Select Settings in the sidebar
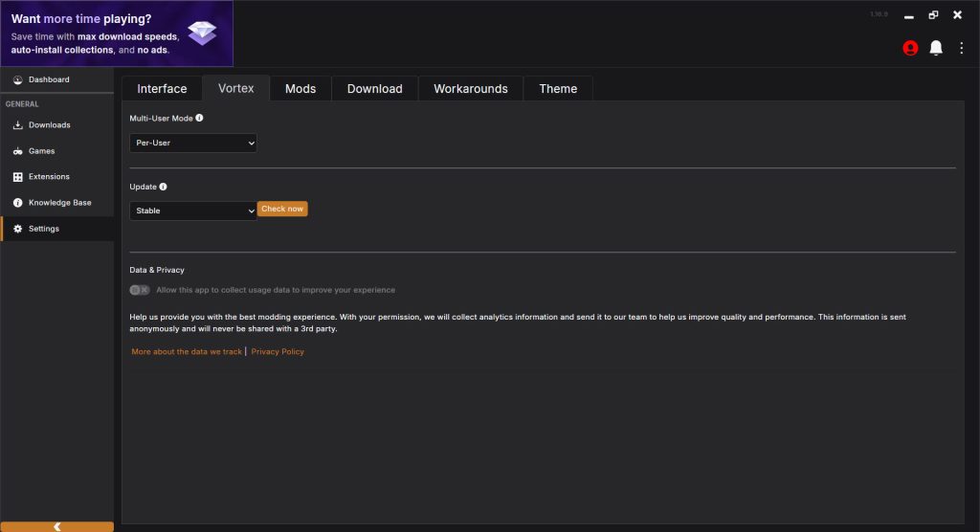Screen dimensions: 980x532 56,229
